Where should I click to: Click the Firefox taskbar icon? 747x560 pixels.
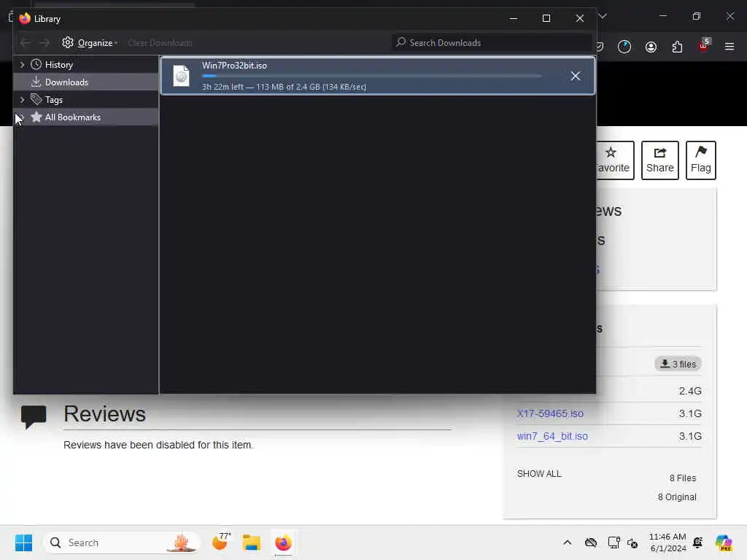point(284,542)
